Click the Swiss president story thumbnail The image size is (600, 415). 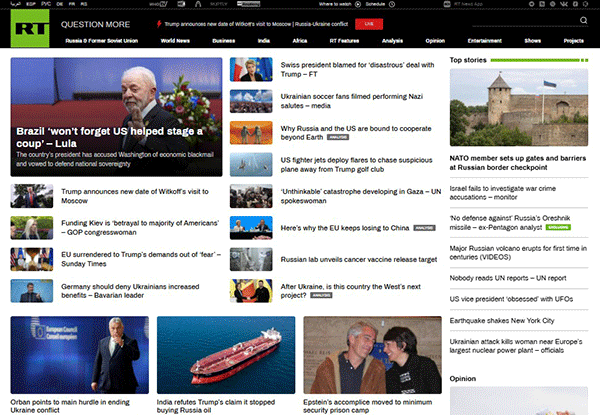coord(251,69)
